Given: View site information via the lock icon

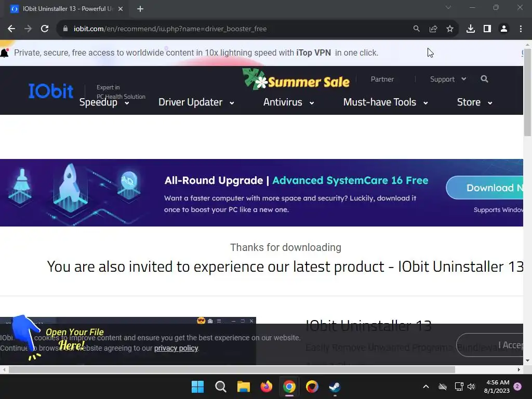Looking at the screenshot, I should click(x=65, y=29).
